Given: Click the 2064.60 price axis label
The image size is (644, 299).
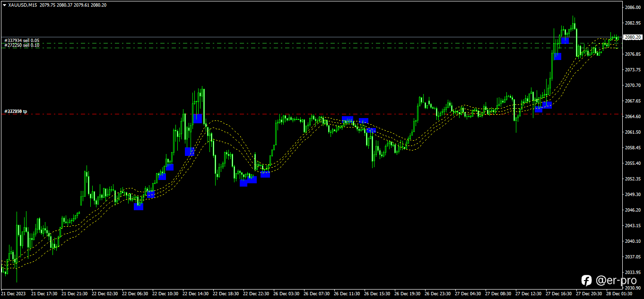Looking at the screenshot, I should [632, 116].
